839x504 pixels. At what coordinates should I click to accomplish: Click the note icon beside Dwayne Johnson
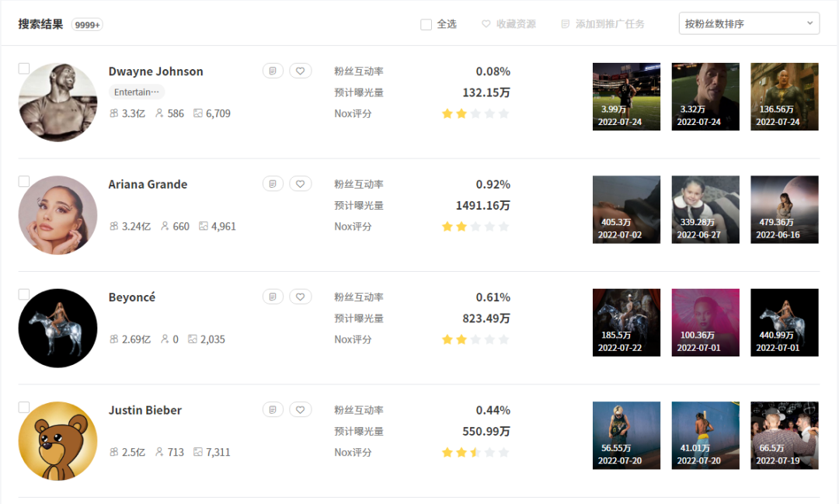point(273,71)
